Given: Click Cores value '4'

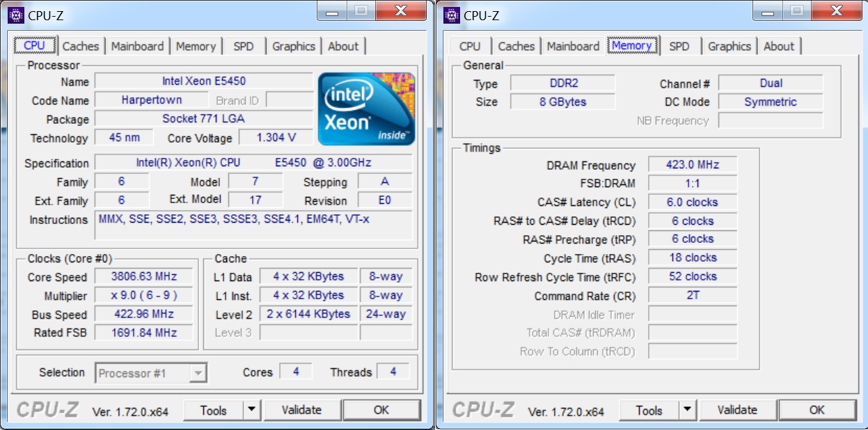Looking at the screenshot, I should (296, 372).
